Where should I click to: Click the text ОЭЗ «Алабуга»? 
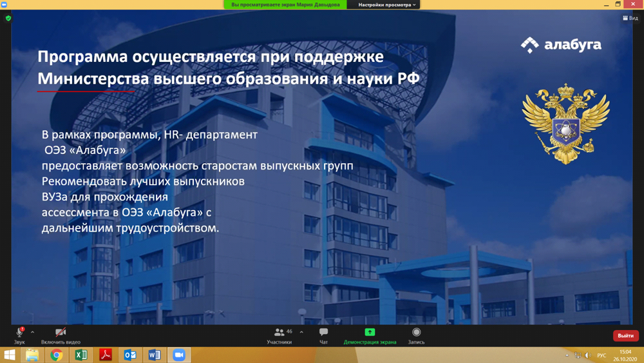click(85, 150)
